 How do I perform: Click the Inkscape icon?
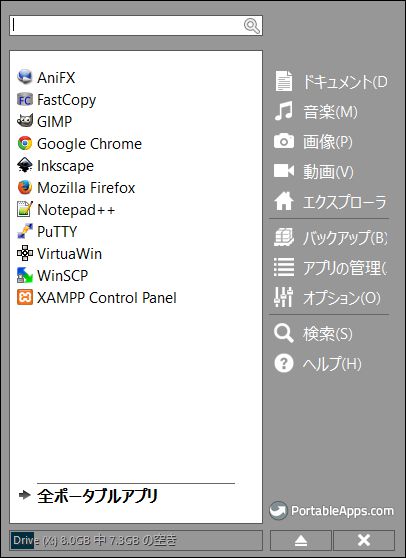[25, 165]
